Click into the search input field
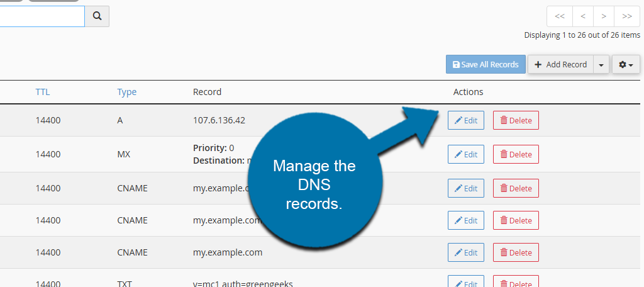This screenshot has width=644, height=287. [x=42, y=16]
